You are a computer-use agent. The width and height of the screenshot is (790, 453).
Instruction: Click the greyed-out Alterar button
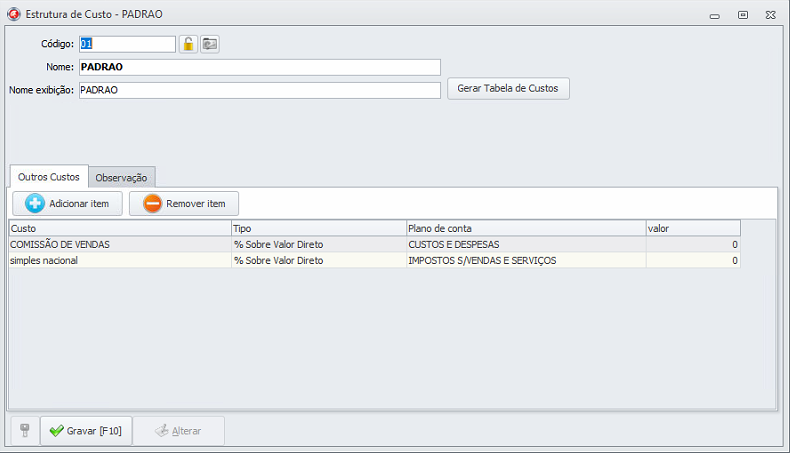click(x=179, y=431)
